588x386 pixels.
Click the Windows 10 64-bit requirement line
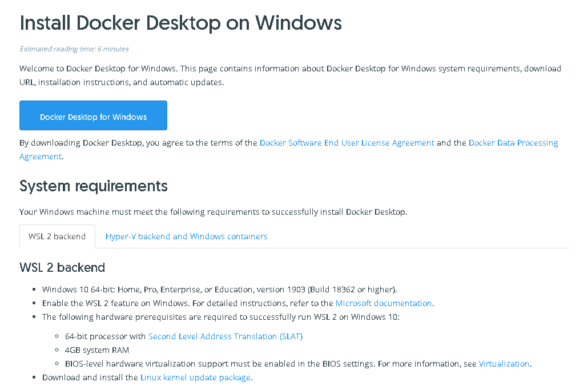coord(219,289)
